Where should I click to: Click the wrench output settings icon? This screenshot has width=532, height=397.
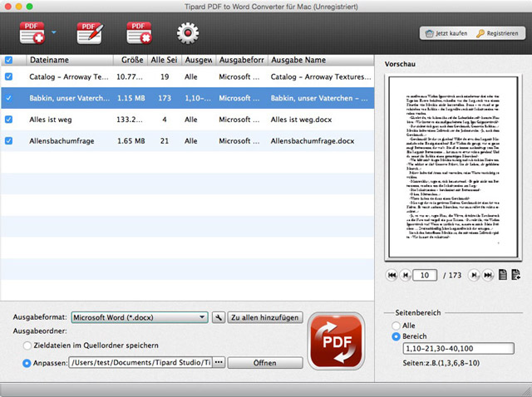click(219, 317)
